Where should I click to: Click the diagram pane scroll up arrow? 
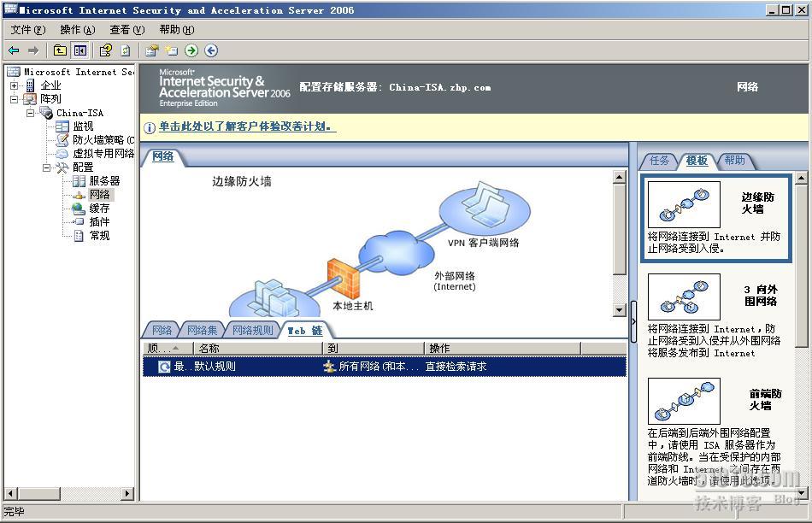click(620, 177)
